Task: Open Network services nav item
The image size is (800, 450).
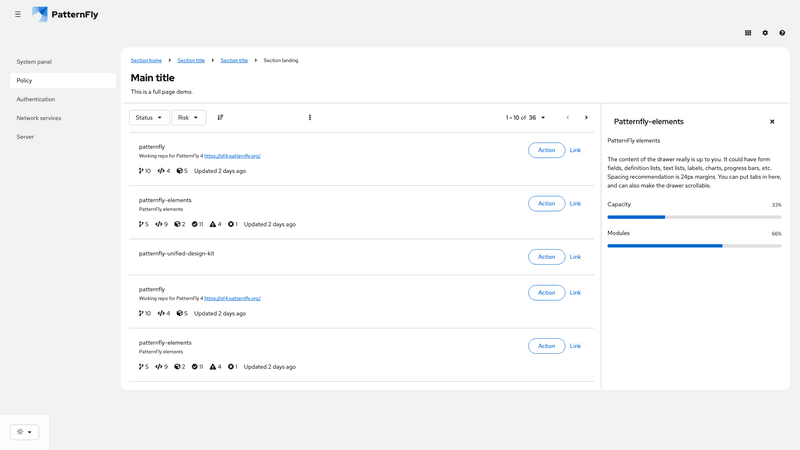Action: coord(63,118)
